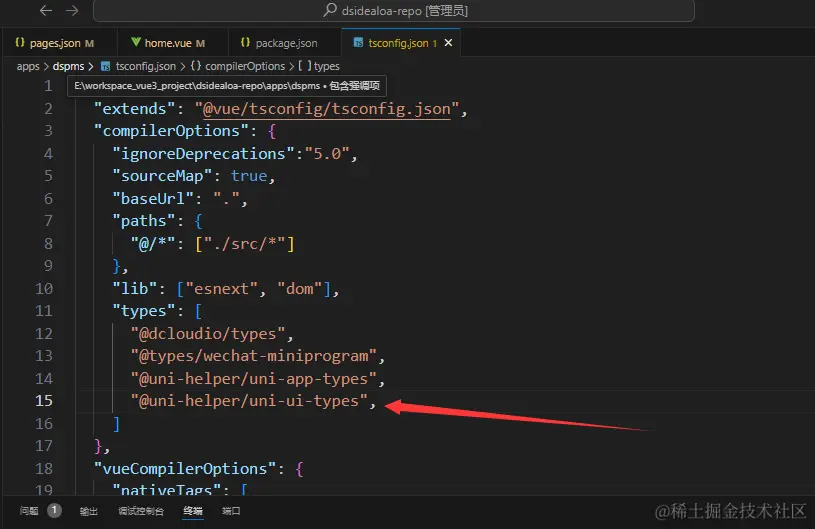Open the 端口 ports panel tab
The height and width of the screenshot is (529, 815).
[231, 511]
